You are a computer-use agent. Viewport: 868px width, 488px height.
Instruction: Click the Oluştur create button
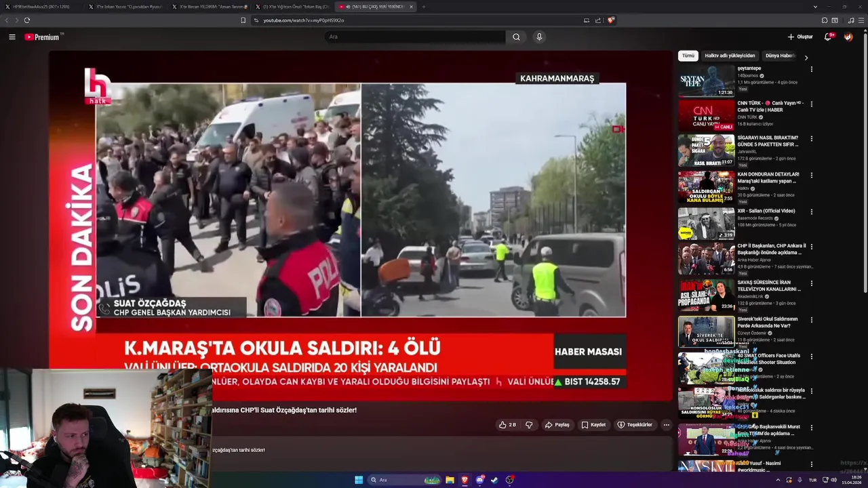(800, 37)
